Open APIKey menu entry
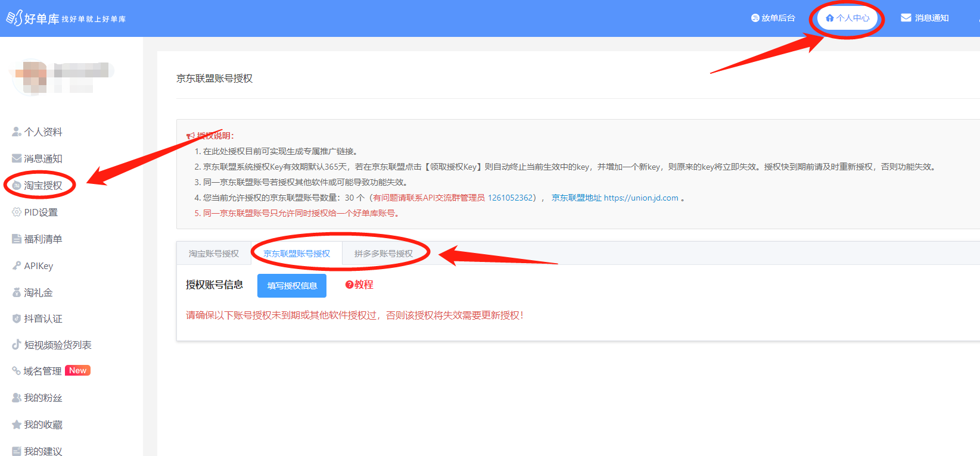Screen dimensions: 980x456 pos(38,266)
